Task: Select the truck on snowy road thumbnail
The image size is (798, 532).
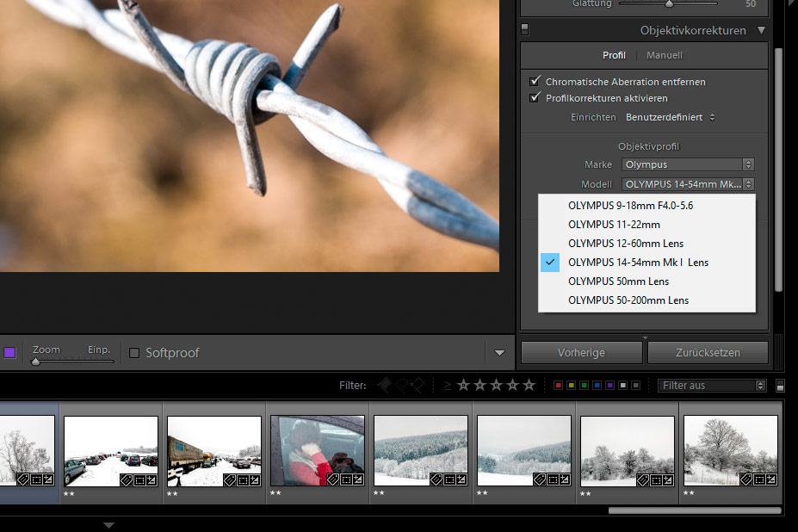Action: pos(214,450)
